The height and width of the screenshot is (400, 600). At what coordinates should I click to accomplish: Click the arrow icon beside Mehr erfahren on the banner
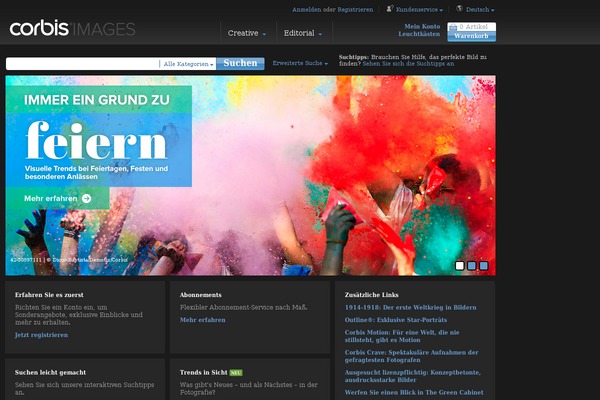click(87, 198)
